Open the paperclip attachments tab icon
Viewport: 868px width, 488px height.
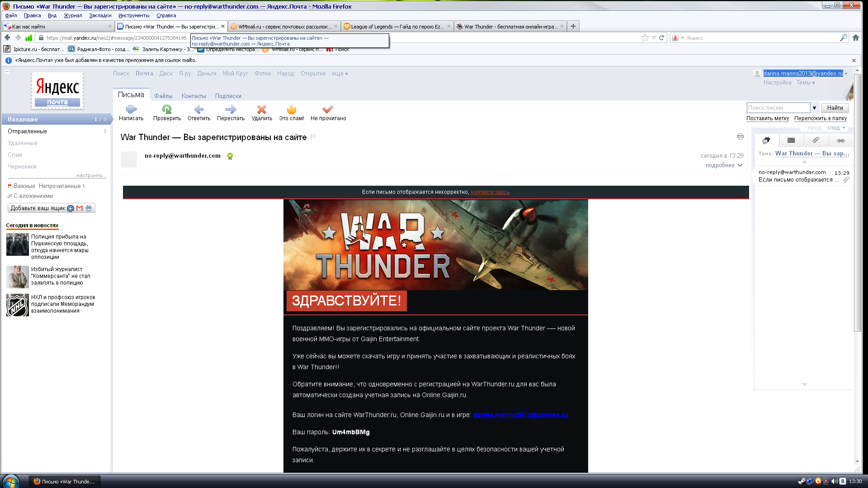click(816, 141)
